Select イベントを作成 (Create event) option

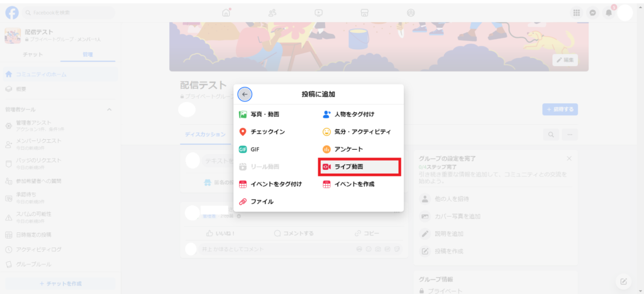tap(354, 184)
